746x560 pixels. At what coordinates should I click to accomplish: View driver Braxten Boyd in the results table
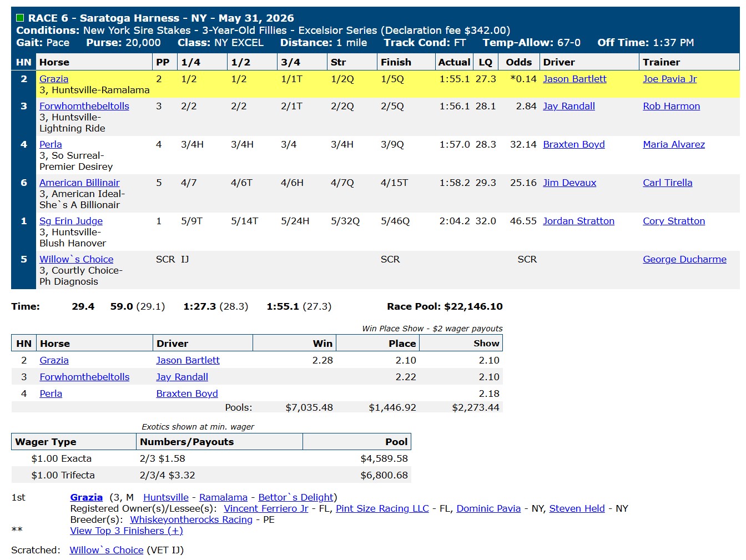(574, 144)
